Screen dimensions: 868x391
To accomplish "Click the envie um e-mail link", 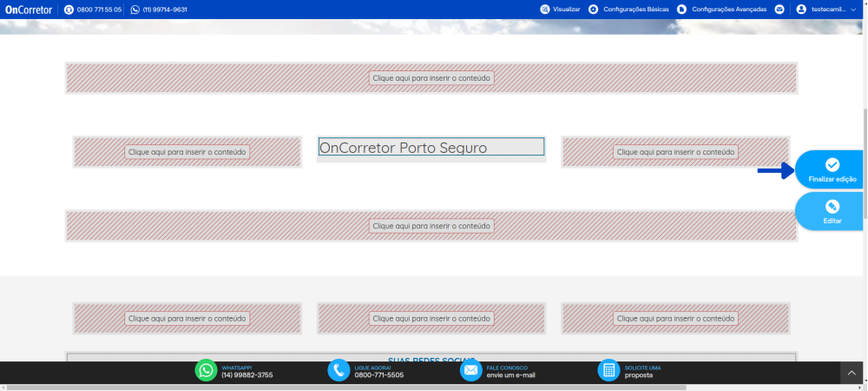I will tap(511, 375).
